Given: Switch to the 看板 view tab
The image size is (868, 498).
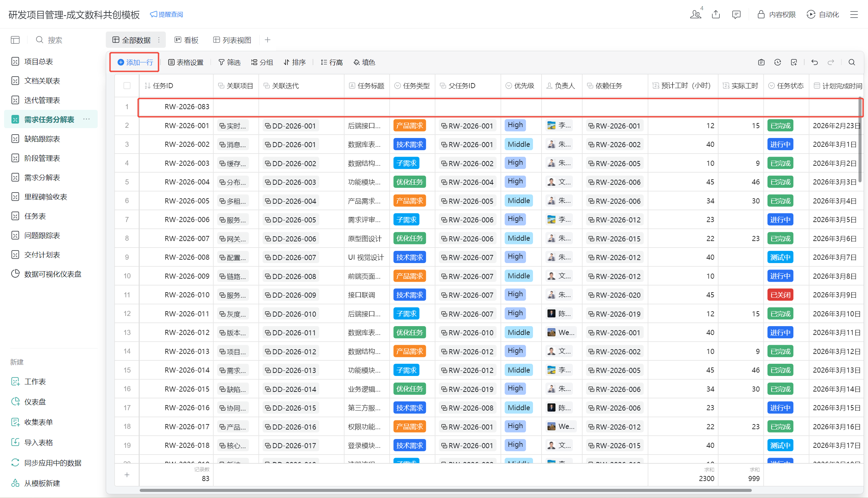Looking at the screenshot, I should [186, 40].
